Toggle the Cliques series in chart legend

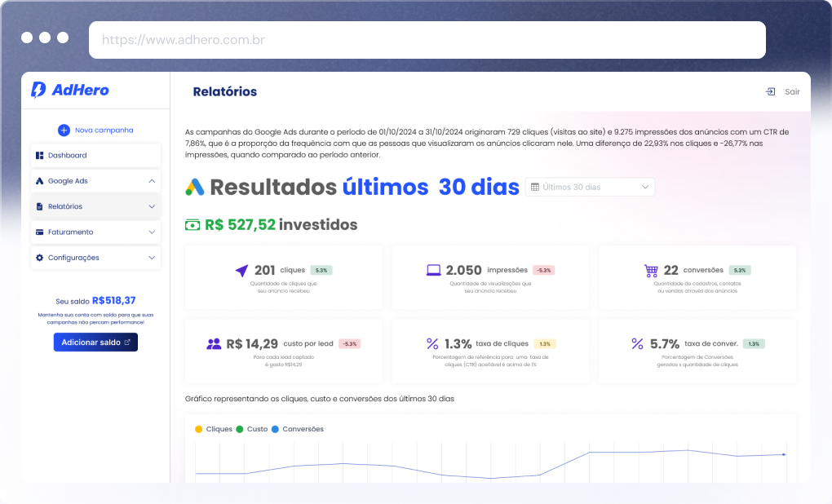(214, 429)
